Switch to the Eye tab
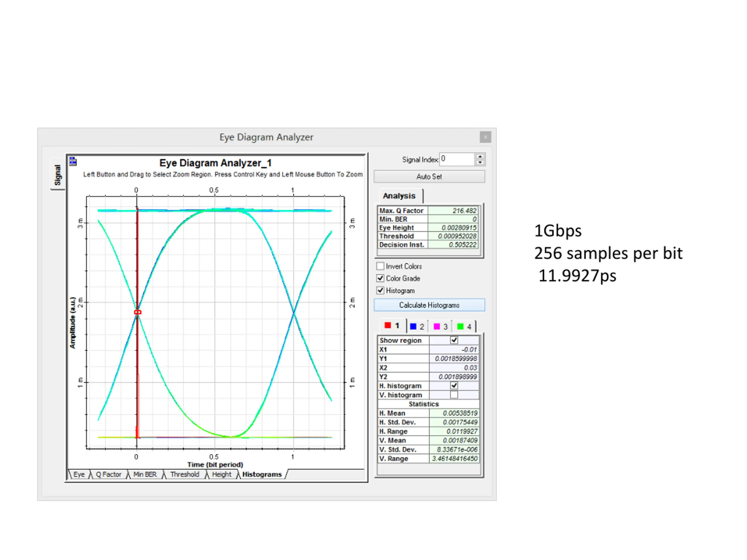The height and width of the screenshot is (560, 747). 79,474
